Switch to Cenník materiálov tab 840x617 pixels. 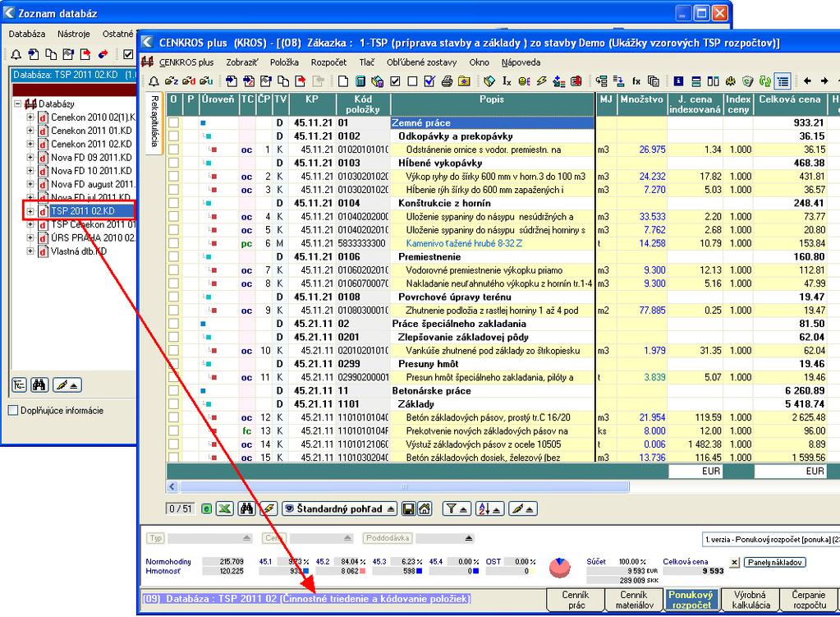tap(634, 600)
